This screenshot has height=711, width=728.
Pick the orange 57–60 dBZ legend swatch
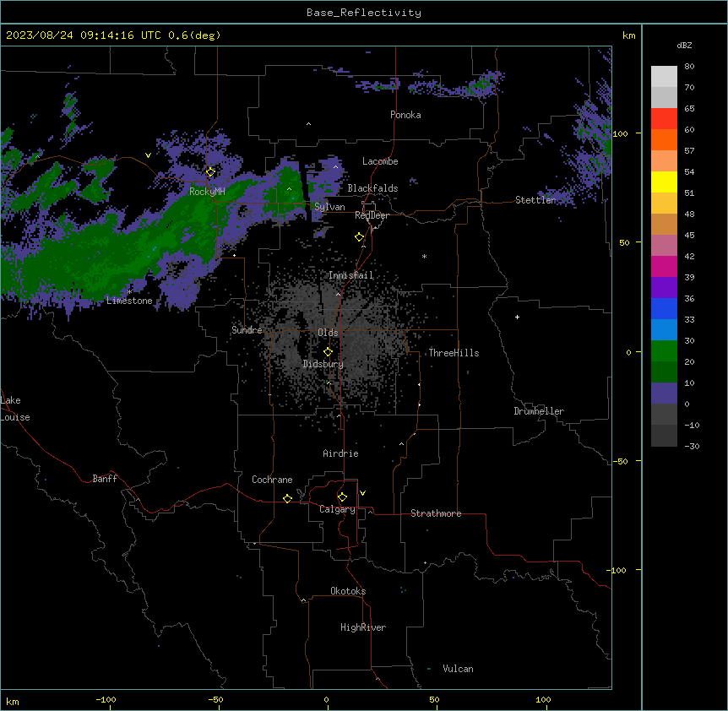(664, 140)
